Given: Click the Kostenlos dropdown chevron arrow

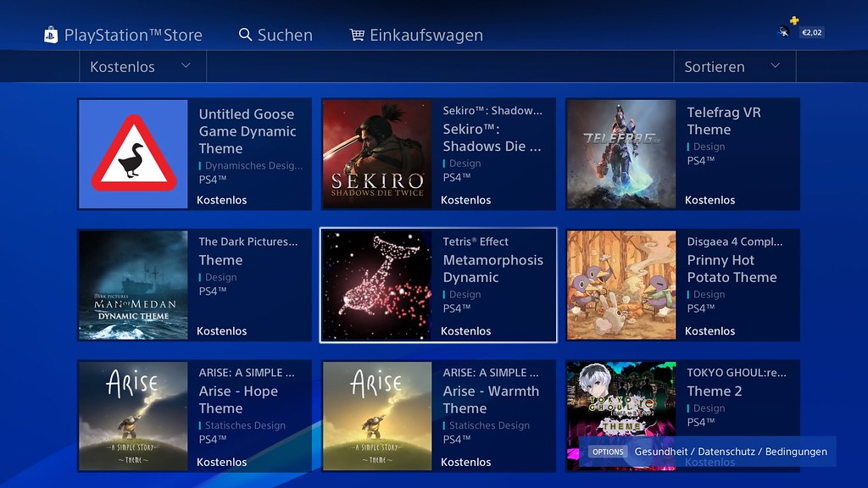Looking at the screenshot, I should 186,65.
